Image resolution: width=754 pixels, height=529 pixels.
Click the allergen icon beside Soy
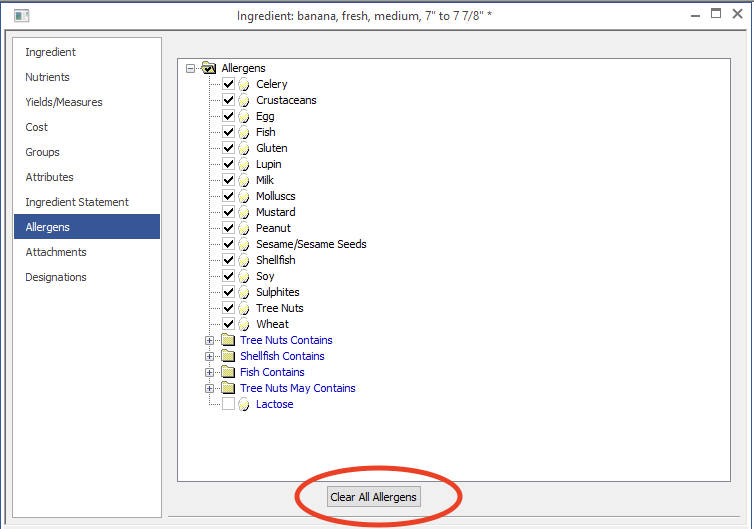(244, 276)
